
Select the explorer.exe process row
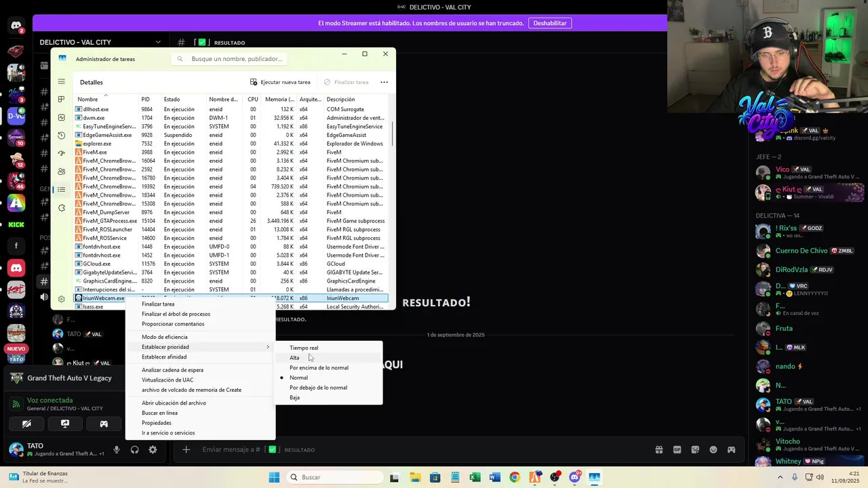[x=231, y=144]
